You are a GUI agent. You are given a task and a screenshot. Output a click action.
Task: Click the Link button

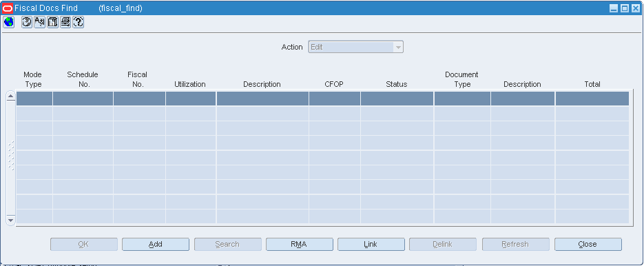(x=371, y=244)
